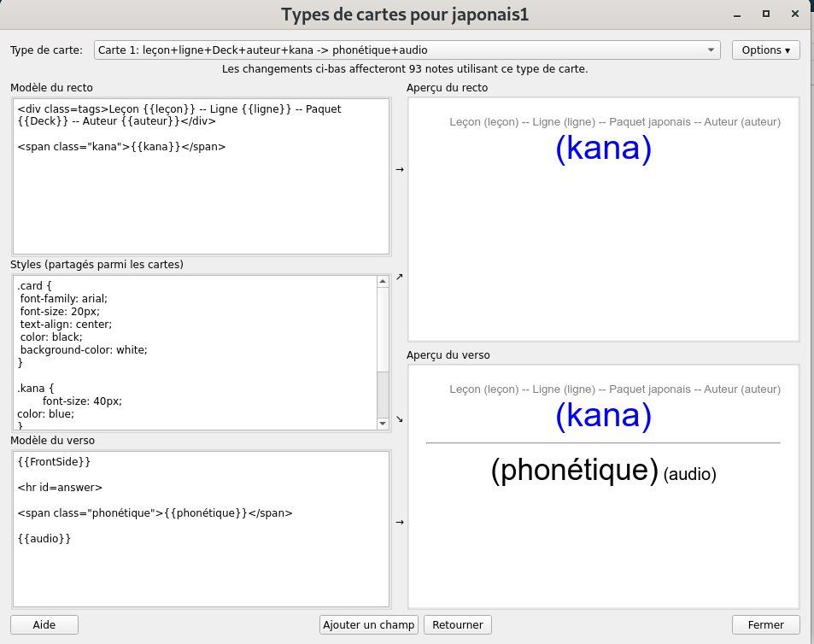
Task: Click the right arrow beside the recto template
Action: tap(399, 170)
